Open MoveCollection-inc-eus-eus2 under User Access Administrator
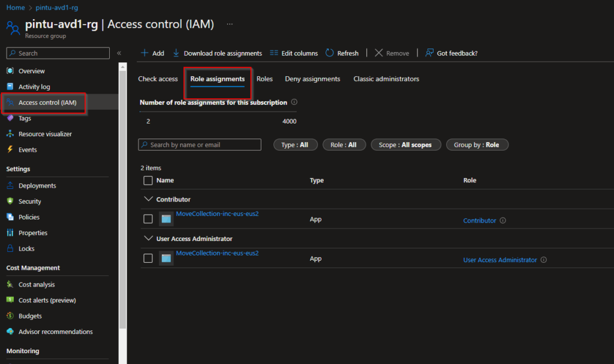 coord(217,253)
